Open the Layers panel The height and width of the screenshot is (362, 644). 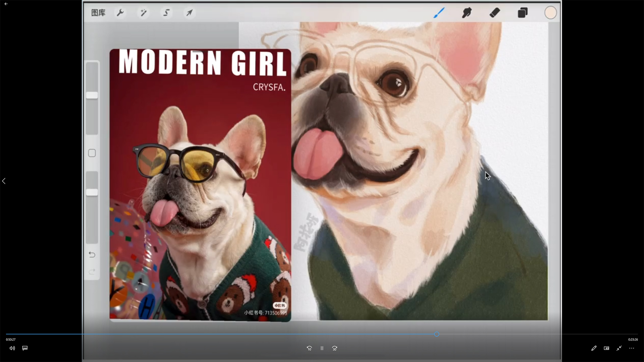[523, 13]
